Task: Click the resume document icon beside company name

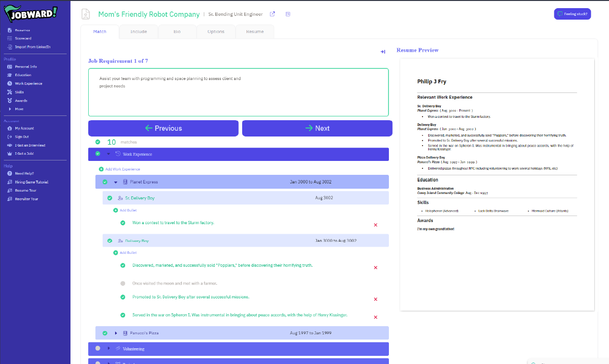Action: [86, 14]
